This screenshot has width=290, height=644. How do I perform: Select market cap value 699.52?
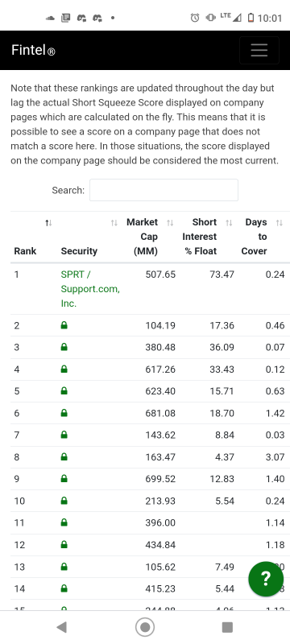[x=160, y=479]
